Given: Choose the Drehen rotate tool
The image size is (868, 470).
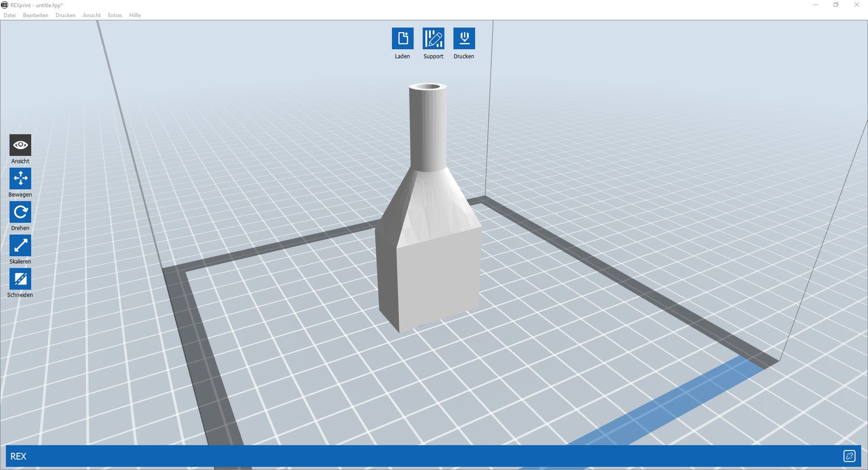Looking at the screenshot, I should click(20, 212).
